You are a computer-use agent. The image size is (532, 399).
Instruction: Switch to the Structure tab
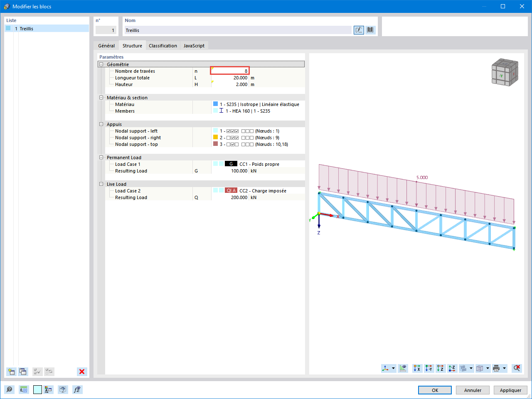(x=132, y=46)
